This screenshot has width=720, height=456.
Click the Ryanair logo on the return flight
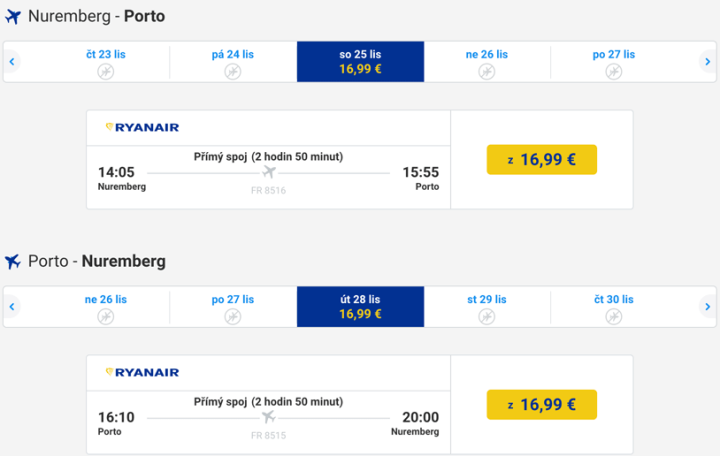tap(142, 372)
